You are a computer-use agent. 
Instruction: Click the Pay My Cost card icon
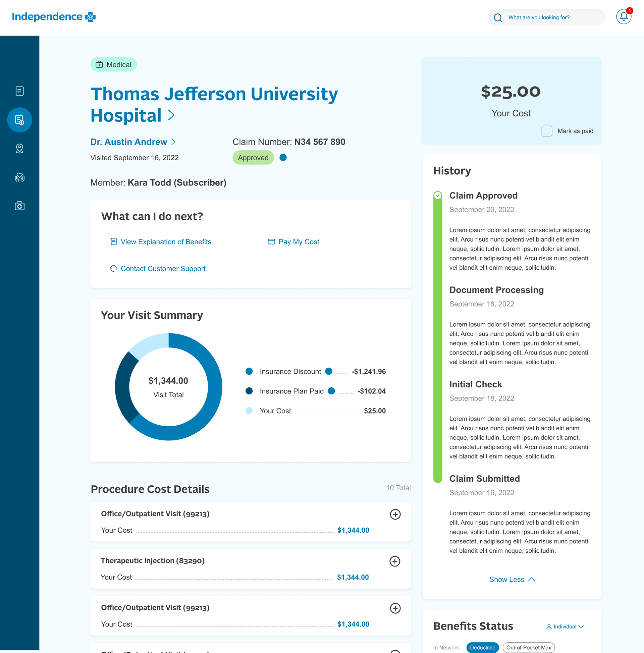[271, 241]
